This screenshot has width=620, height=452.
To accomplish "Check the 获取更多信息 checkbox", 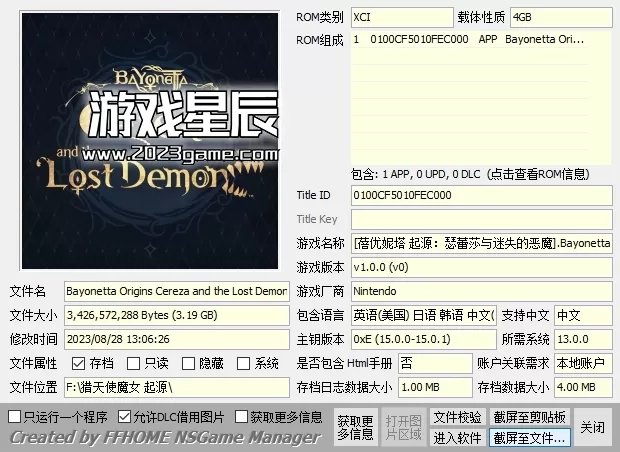I will pyautogui.click(x=240, y=416).
